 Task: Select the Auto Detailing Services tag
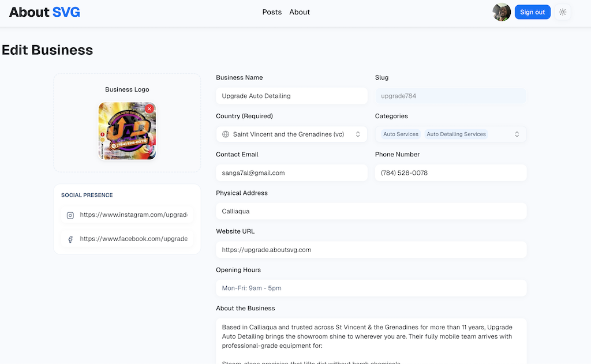coord(456,134)
